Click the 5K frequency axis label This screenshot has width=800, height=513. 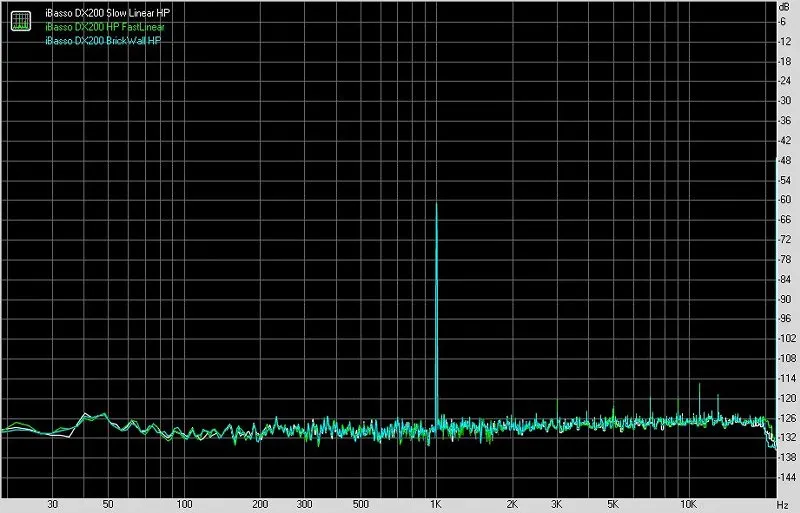613,504
